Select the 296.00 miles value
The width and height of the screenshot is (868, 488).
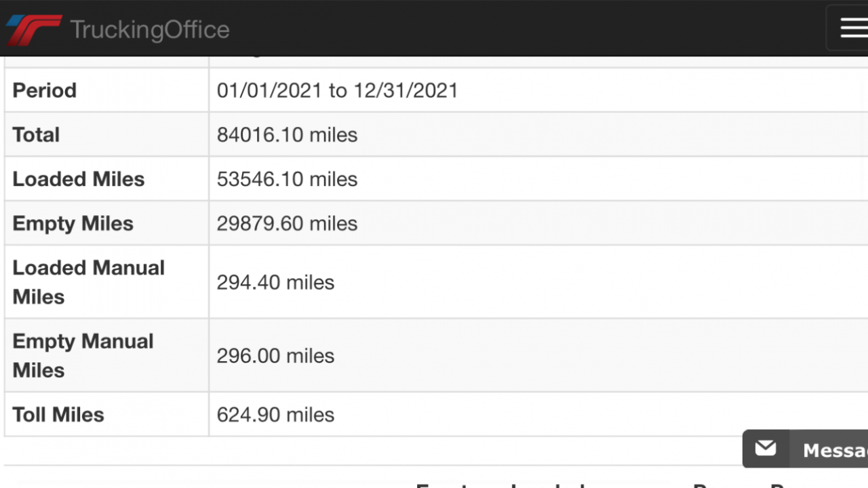(275, 356)
